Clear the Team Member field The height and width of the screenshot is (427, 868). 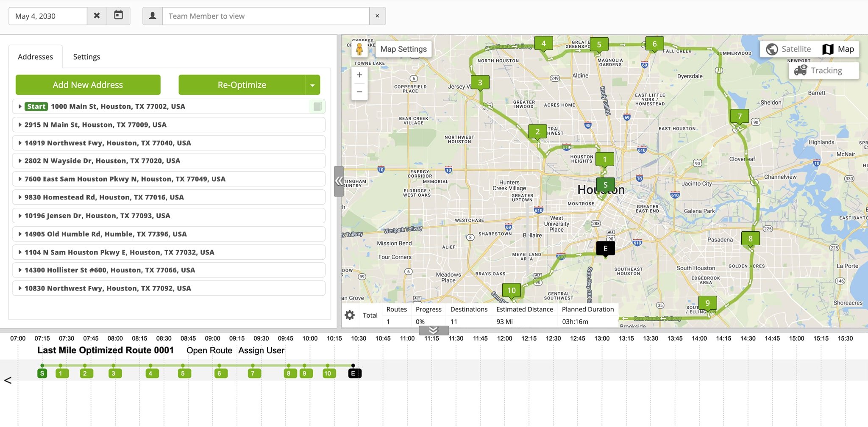[x=377, y=16]
